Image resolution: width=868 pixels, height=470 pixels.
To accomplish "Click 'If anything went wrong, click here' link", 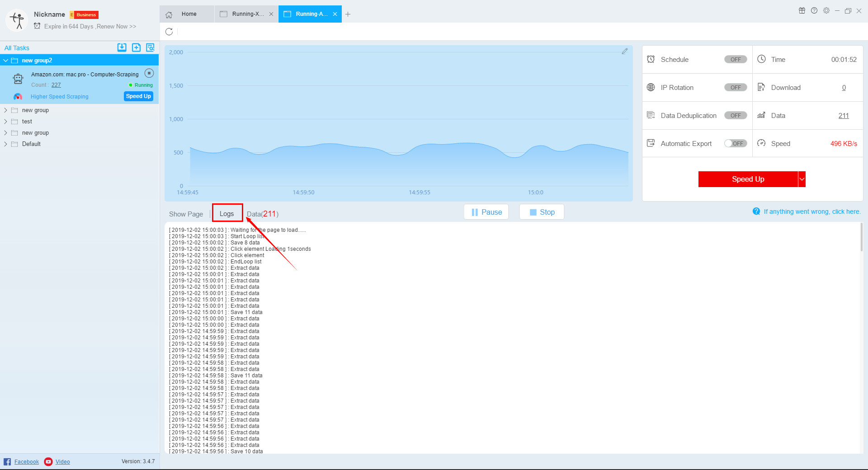I will click(812, 211).
